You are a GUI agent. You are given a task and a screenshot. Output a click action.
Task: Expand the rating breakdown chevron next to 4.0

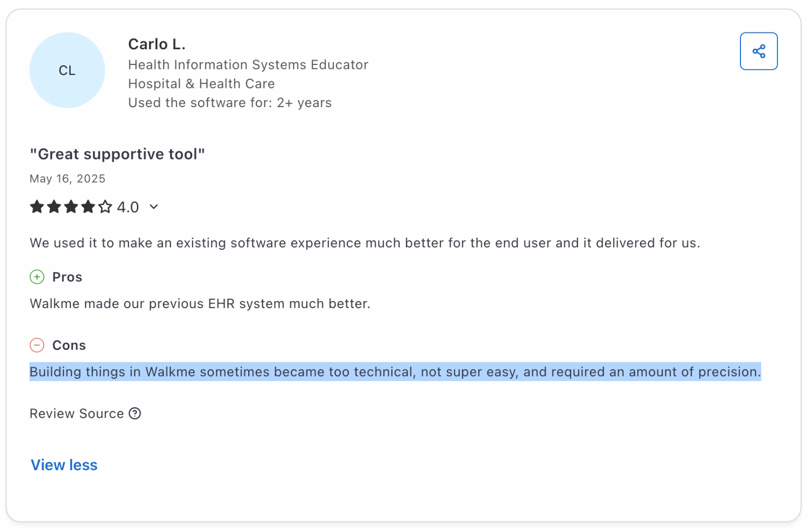(x=153, y=207)
